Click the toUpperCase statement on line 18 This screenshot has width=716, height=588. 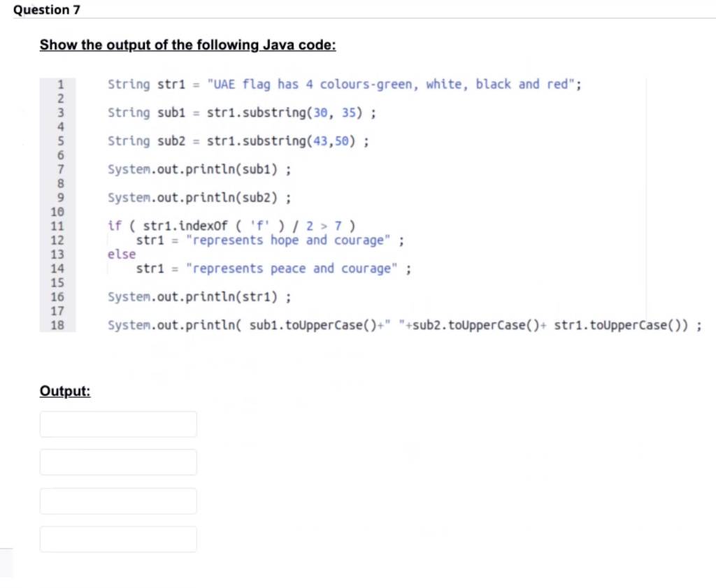click(404, 324)
